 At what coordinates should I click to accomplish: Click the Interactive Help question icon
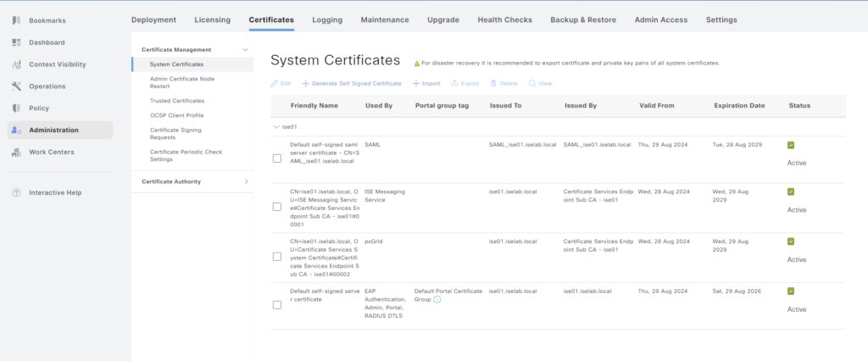click(17, 192)
